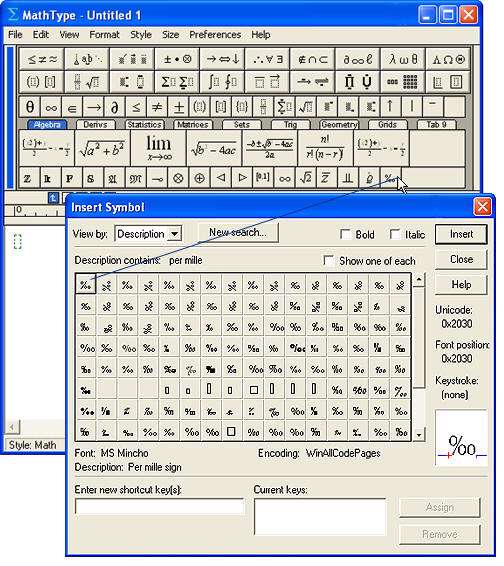The width and height of the screenshot is (504, 566).
Task: Click the symbol grid scroll-down arrow
Action: 419,435
